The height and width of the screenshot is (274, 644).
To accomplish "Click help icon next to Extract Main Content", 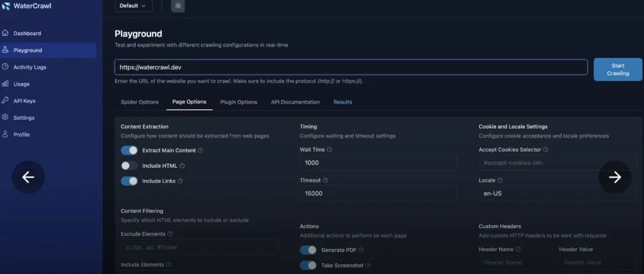I will coord(200,150).
